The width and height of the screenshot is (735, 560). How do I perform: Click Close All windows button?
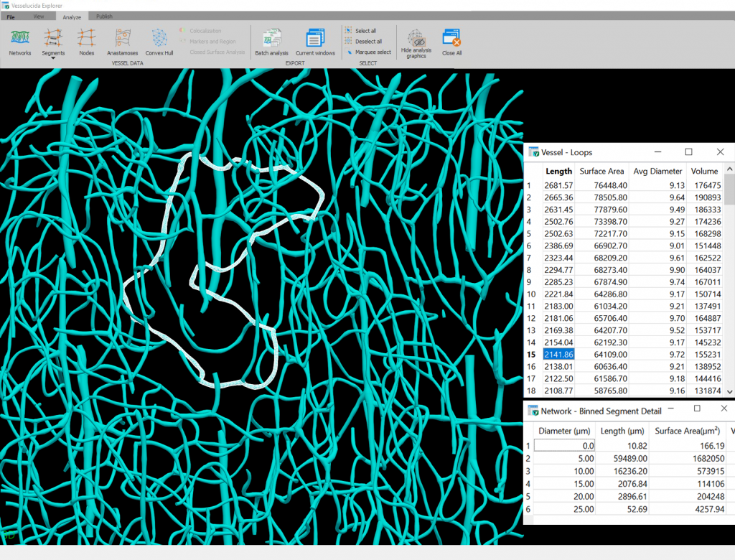click(x=451, y=42)
